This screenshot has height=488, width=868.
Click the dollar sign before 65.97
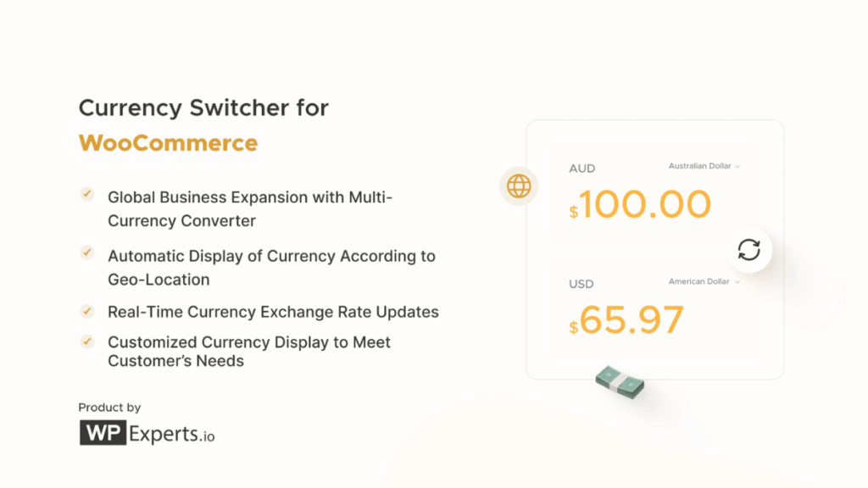574,327
